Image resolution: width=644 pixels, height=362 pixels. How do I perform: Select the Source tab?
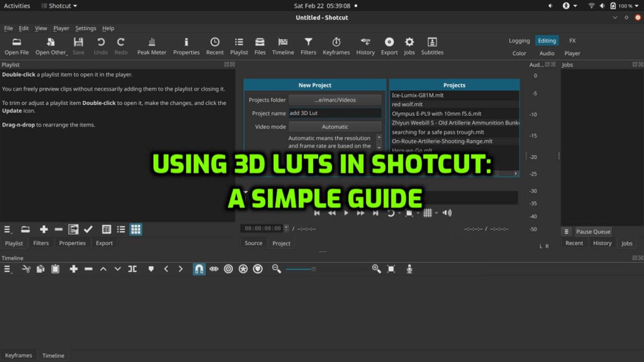253,243
